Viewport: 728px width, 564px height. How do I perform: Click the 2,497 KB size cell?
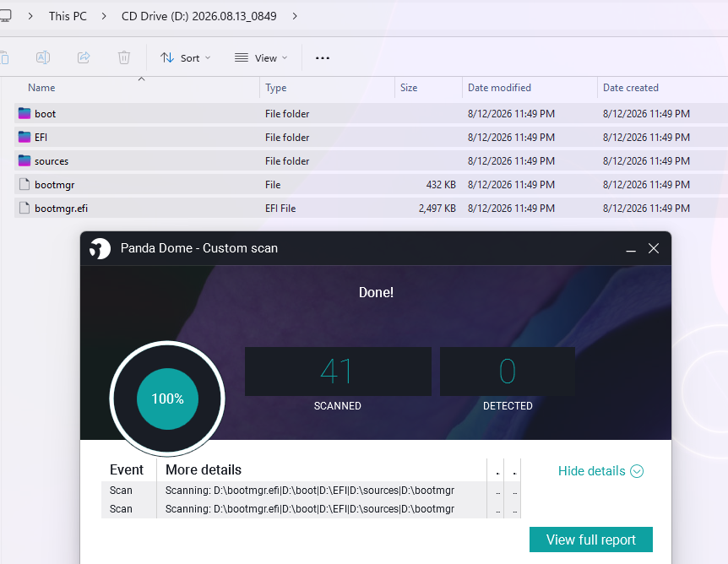(437, 209)
